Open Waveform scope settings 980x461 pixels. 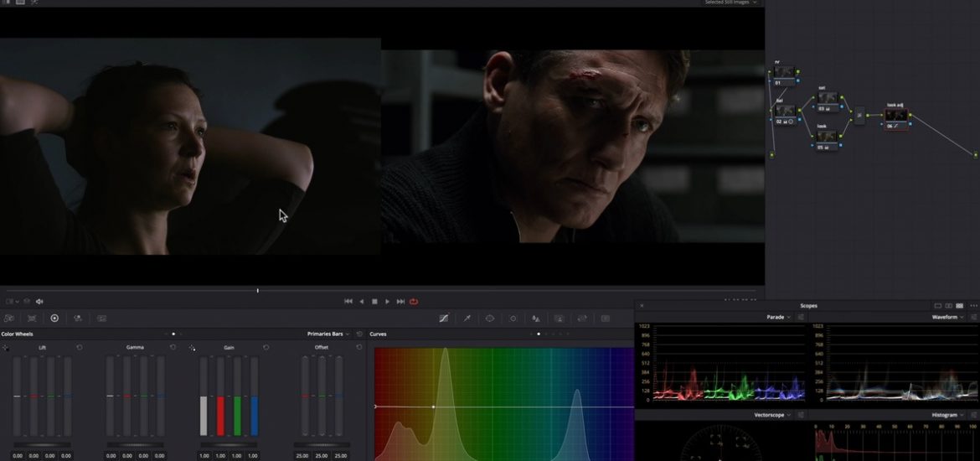click(973, 317)
